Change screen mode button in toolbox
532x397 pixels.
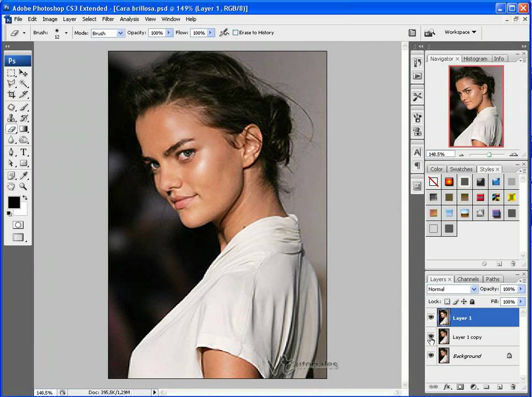18,237
